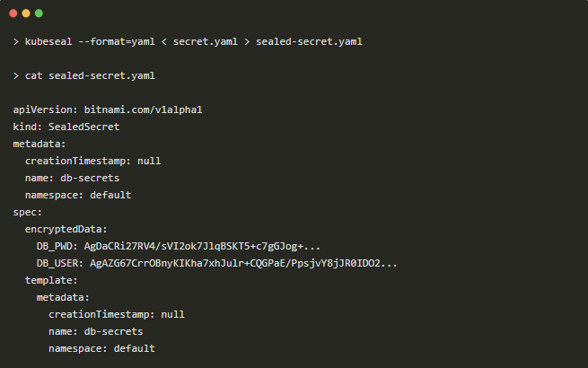This screenshot has width=588, height=368.
Task: Click the kubeseal --format=yaml command line
Action: 188,42
